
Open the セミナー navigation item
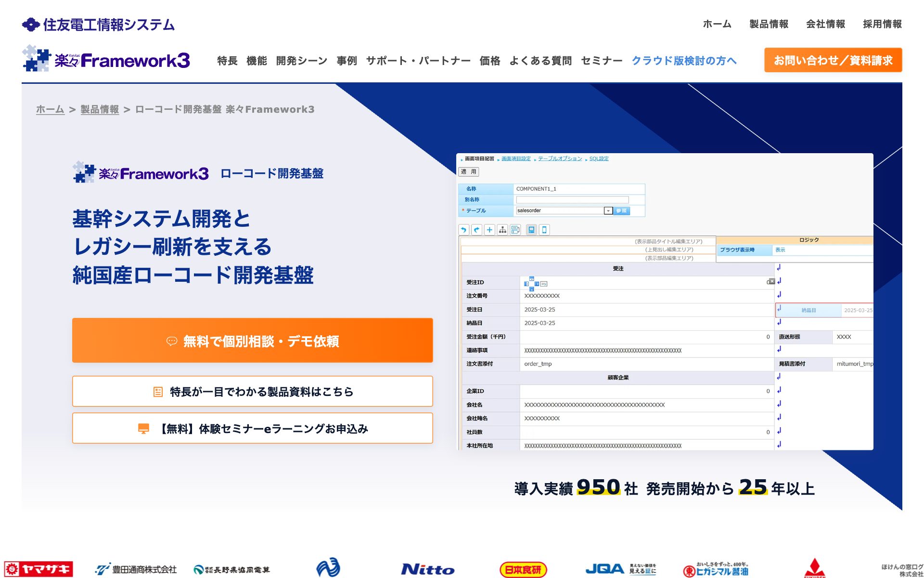[602, 61]
